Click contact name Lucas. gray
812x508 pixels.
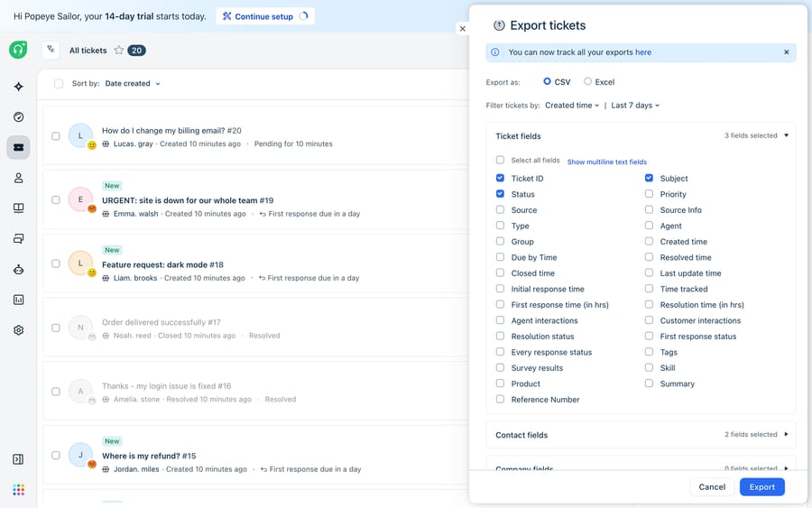134,144
